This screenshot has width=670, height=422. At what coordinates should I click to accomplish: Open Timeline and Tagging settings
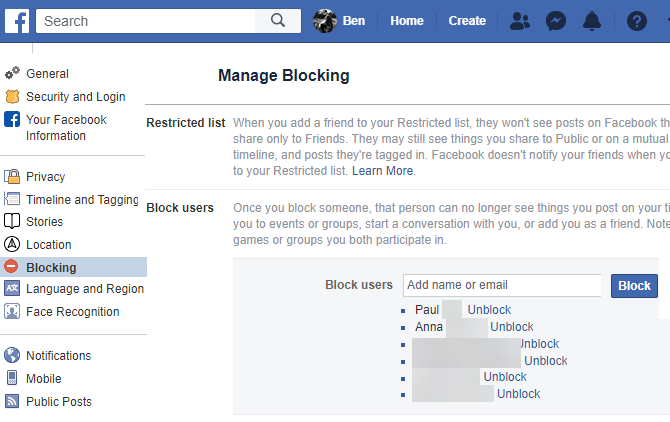82,200
